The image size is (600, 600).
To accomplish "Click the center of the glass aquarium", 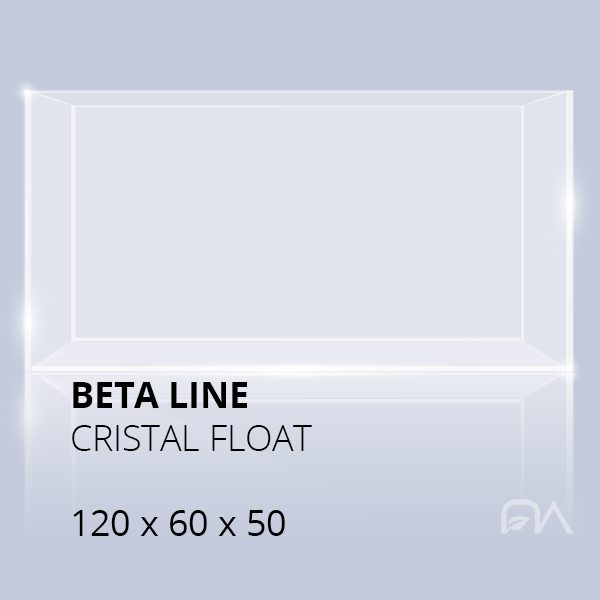I will 300,225.
